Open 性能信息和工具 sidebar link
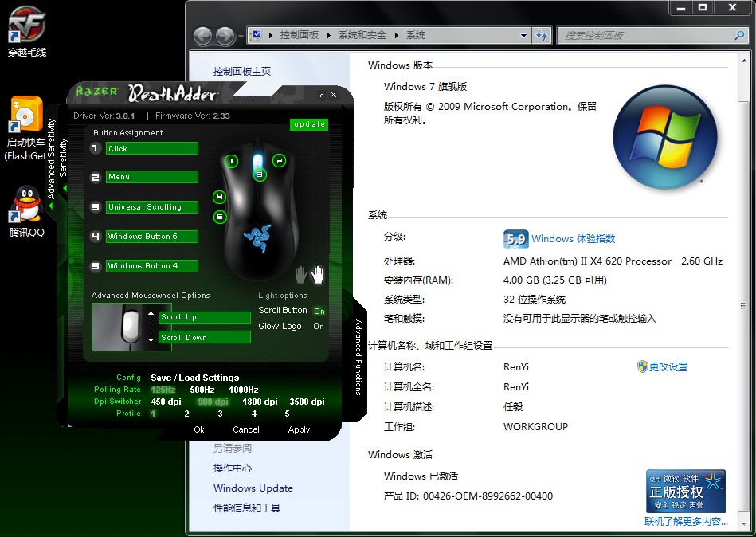756x537 pixels. 247,508
